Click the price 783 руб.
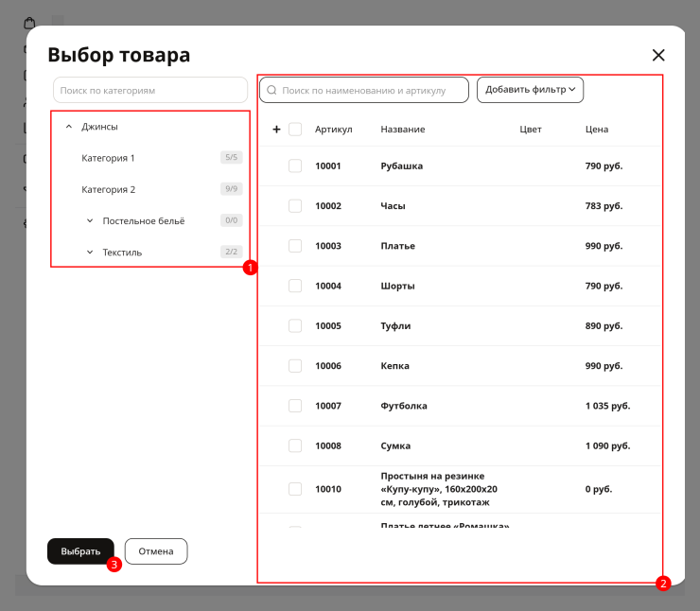 tap(604, 206)
